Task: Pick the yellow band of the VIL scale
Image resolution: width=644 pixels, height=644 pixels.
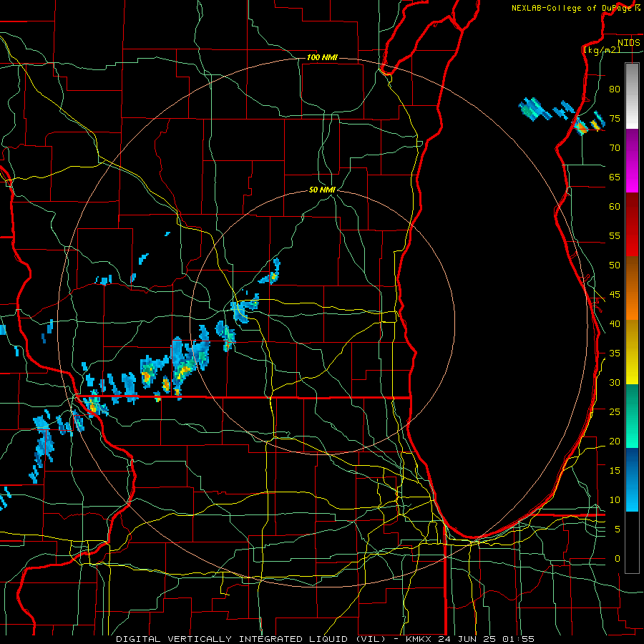Action: click(x=632, y=352)
